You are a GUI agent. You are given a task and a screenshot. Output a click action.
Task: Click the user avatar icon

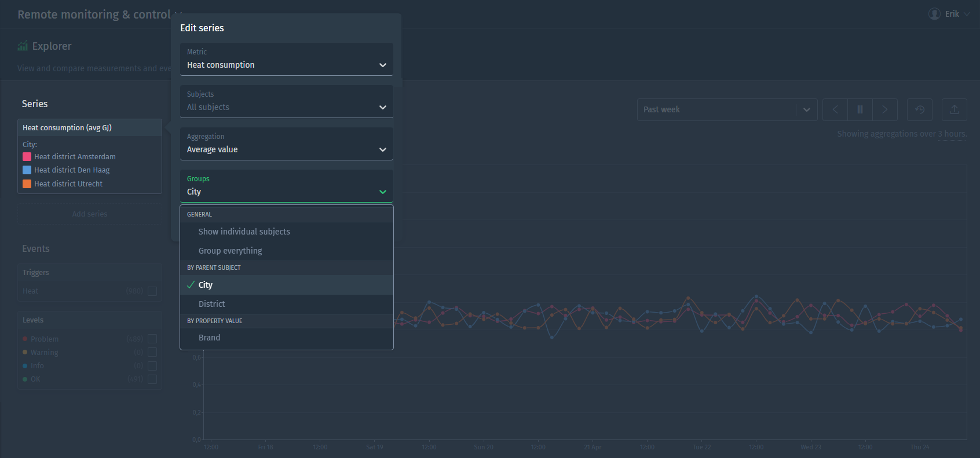934,14
